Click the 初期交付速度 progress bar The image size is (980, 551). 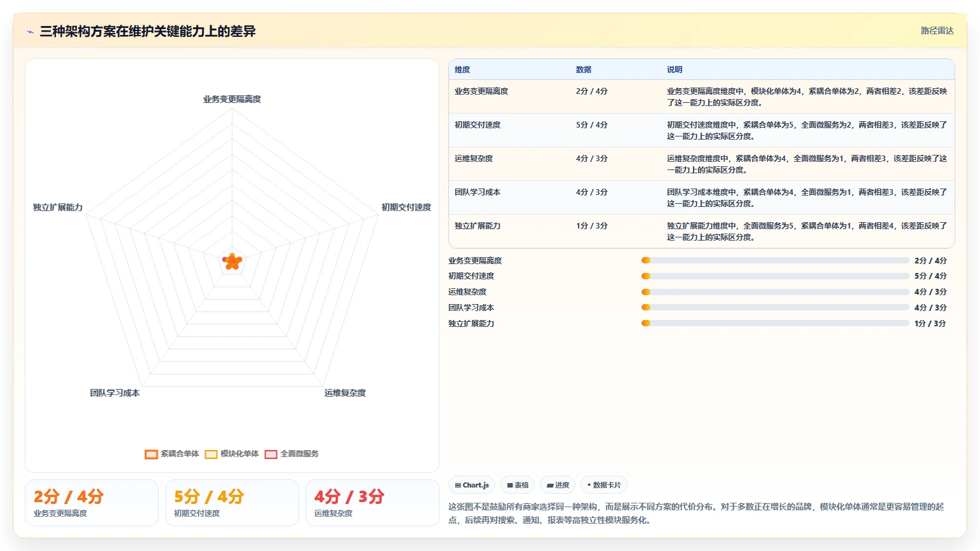pyautogui.click(x=775, y=276)
